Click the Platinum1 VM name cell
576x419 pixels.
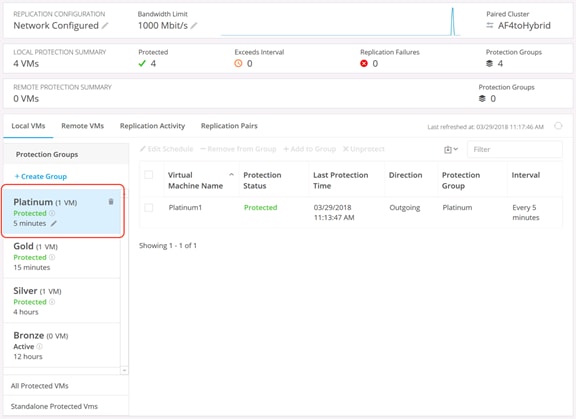[x=185, y=207]
